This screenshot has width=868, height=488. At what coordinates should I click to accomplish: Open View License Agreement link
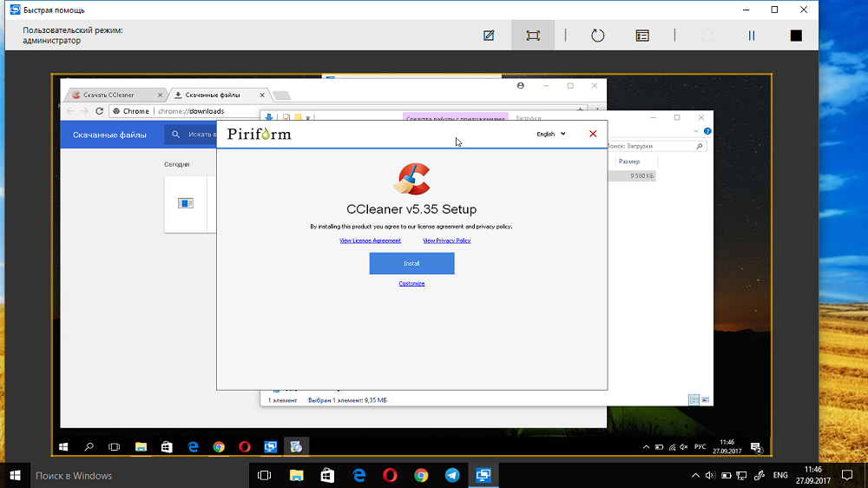click(x=370, y=241)
